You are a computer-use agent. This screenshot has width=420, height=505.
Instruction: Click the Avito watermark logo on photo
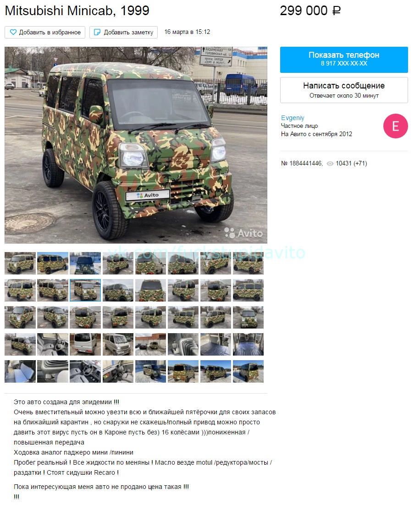coord(243,233)
